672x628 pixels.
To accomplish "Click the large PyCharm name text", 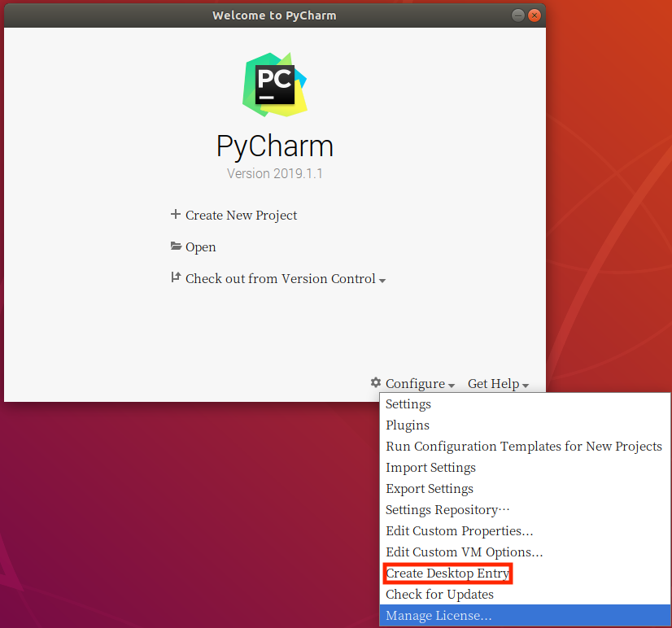I will point(275,146).
